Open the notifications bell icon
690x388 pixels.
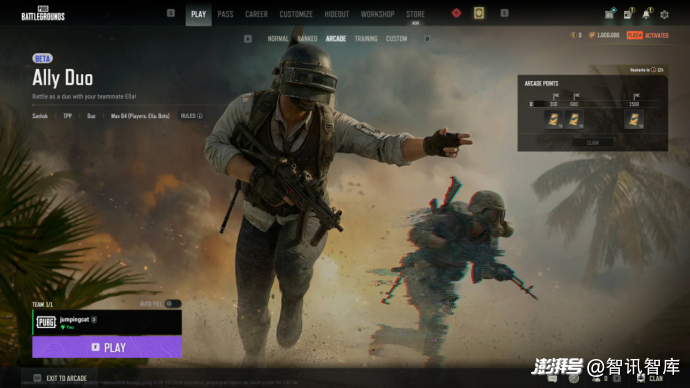click(x=646, y=14)
